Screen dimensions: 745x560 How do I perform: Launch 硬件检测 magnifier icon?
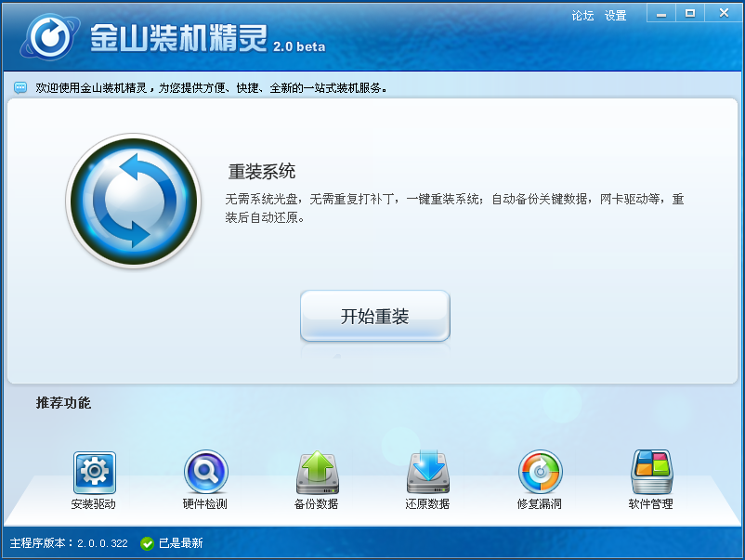(x=205, y=472)
